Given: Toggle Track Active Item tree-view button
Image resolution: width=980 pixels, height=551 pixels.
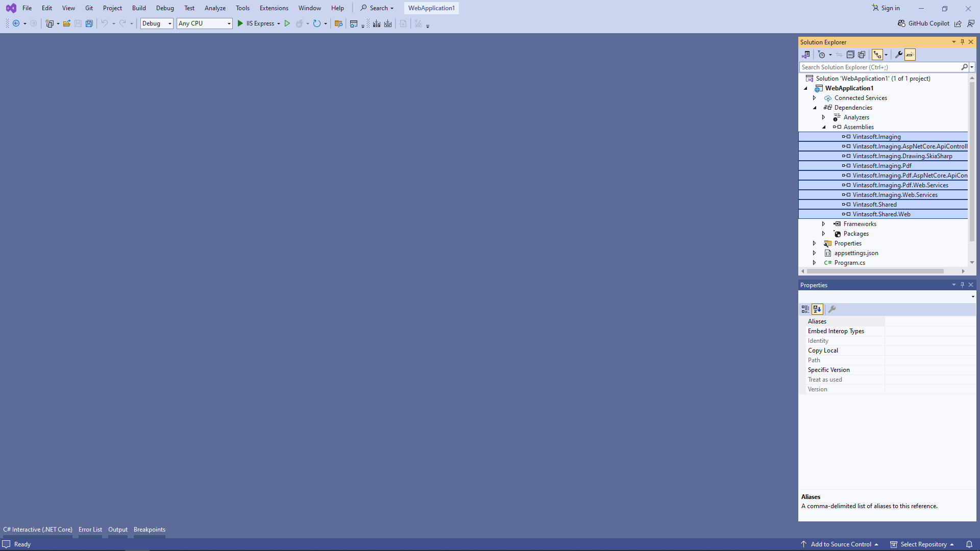Looking at the screenshot, I should 877,55.
